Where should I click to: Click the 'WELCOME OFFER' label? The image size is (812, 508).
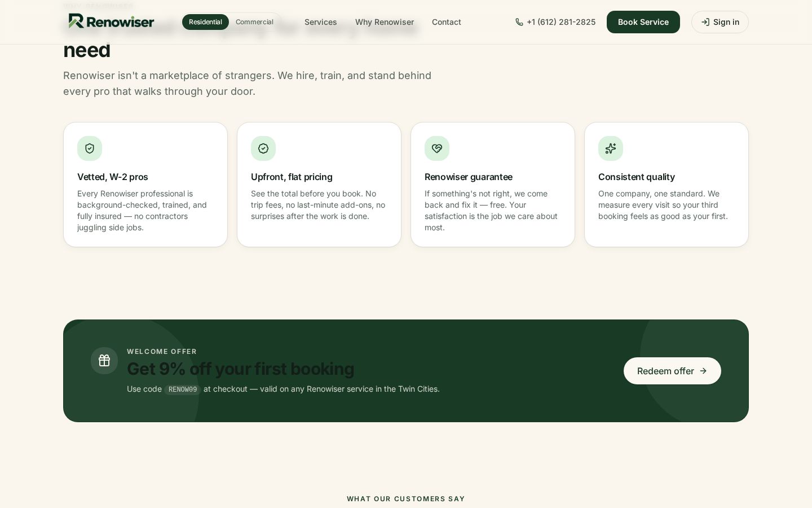pyautogui.click(x=162, y=351)
